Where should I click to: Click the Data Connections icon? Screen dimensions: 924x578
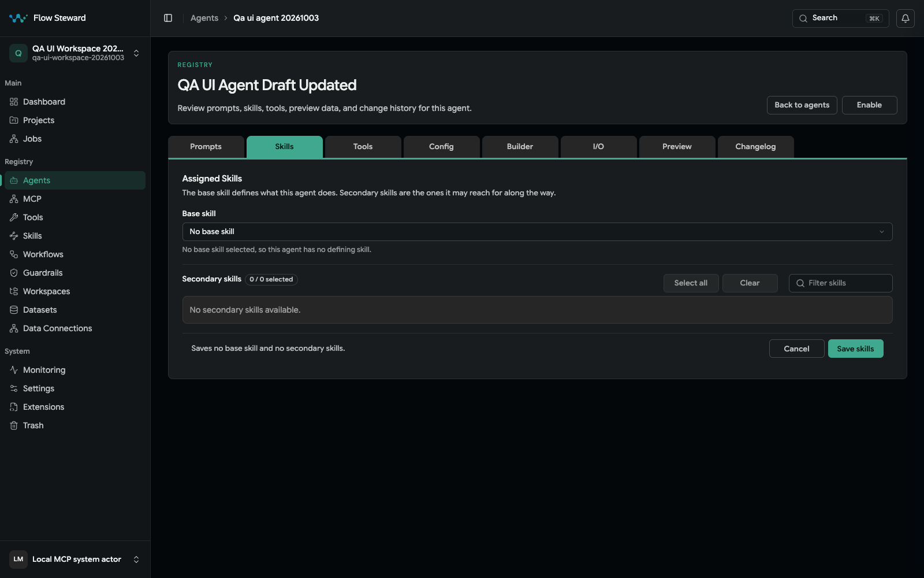(x=14, y=328)
